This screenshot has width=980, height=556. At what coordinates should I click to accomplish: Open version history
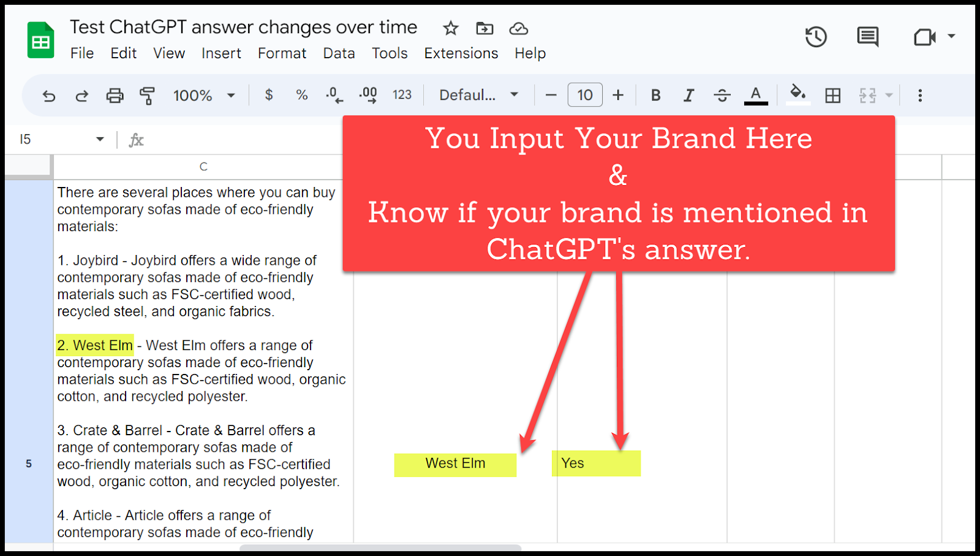pos(815,37)
